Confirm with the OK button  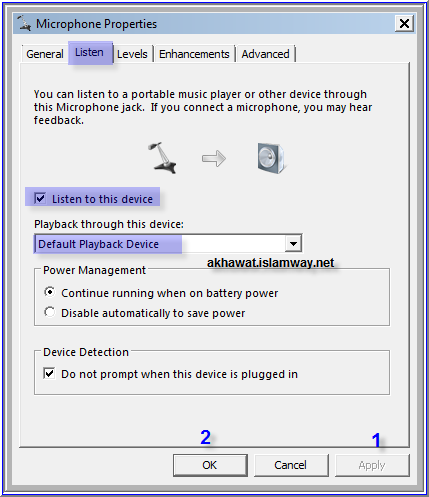click(x=210, y=465)
